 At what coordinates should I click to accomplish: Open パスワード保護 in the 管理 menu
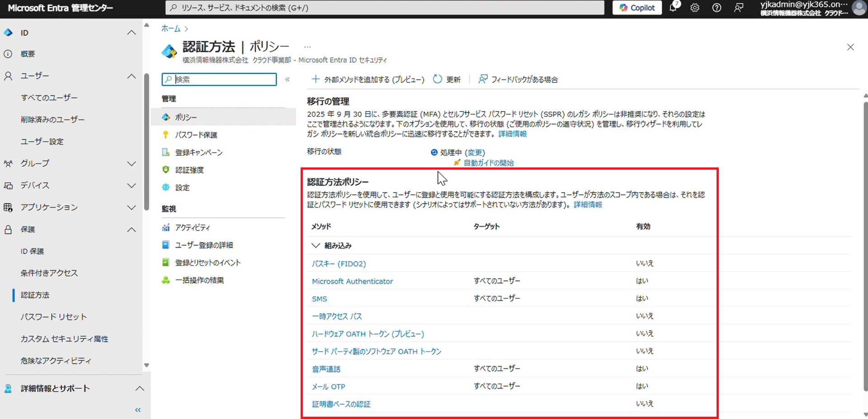coord(196,135)
